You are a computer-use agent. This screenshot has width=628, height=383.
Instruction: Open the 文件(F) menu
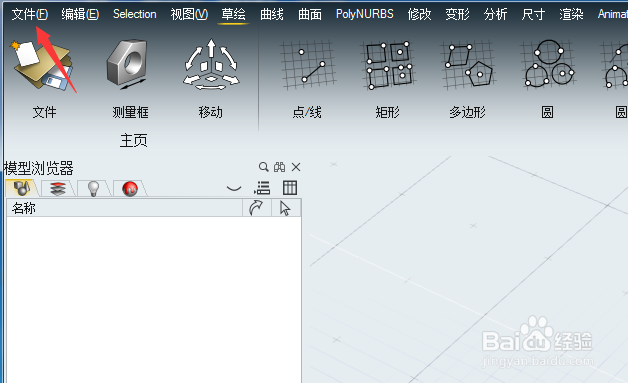pyautogui.click(x=30, y=14)
